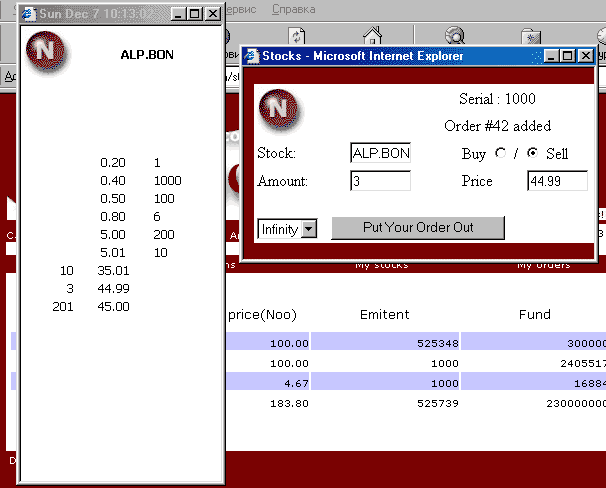Click the 4.67 price cell
This screenshot has width=606, height=488.
296,383
